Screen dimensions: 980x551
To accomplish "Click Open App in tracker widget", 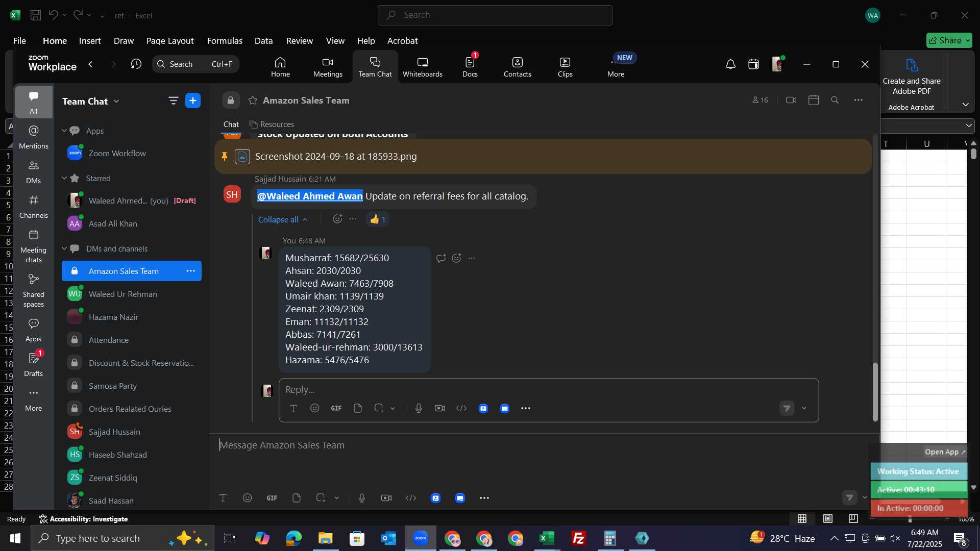I will (x=945, y=452).
